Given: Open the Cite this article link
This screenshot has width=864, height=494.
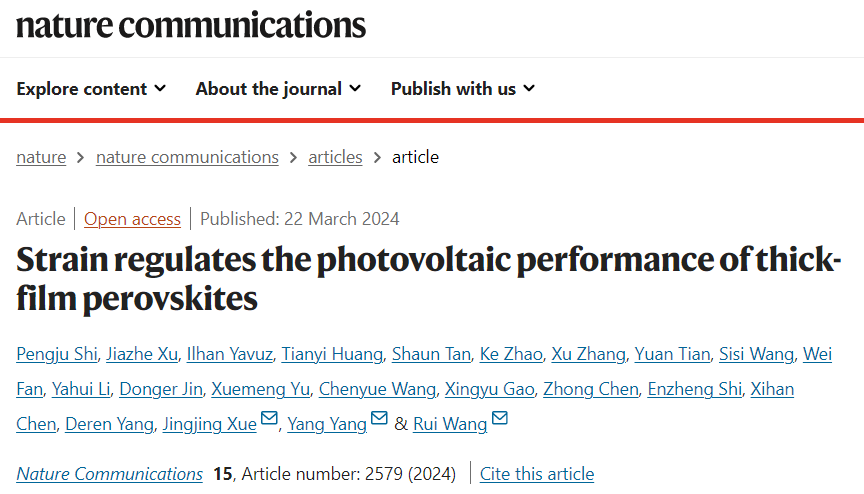Looking at the screenshot, I should click(537, 474).
